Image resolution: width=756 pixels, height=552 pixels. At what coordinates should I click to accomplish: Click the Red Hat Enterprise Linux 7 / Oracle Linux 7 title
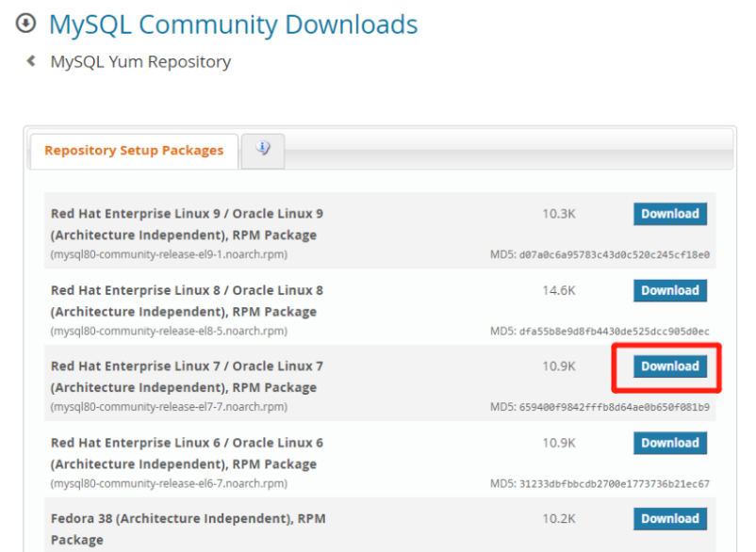coord(187,377)
